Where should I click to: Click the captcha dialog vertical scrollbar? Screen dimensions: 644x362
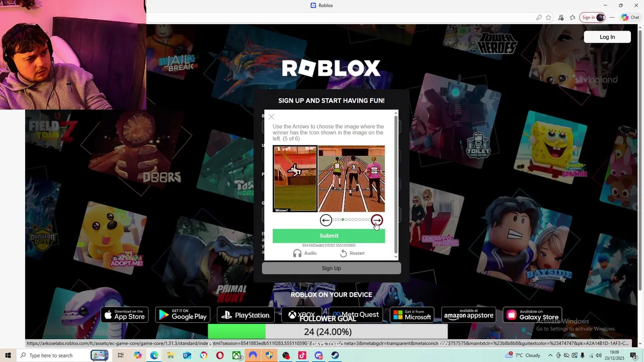[396, 184]
